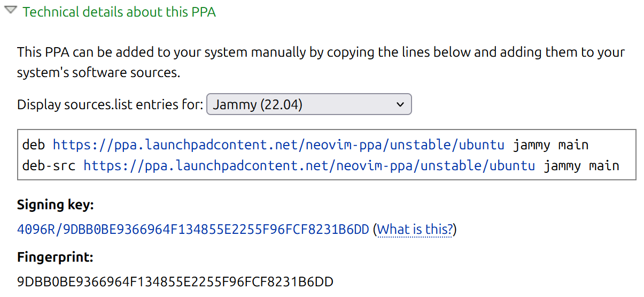Screen dimensions: 644x297
Task: Click the 'Display sources.list entries for:' label
Action: (x=110, y=105)
